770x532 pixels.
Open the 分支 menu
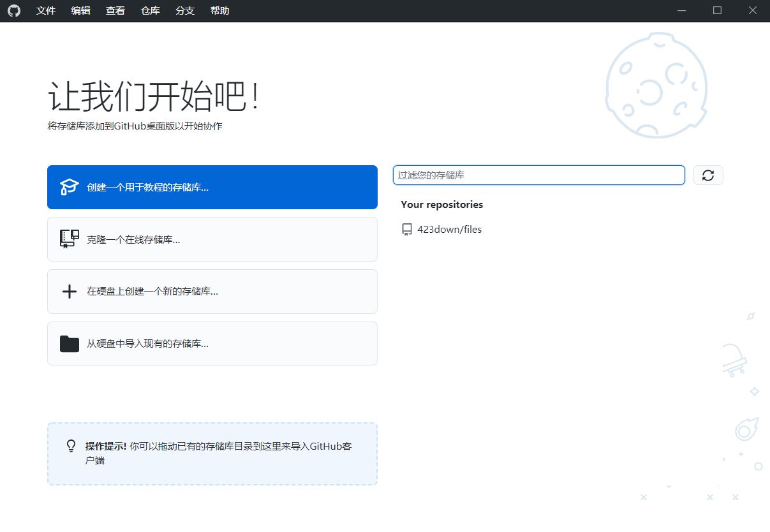184,11
